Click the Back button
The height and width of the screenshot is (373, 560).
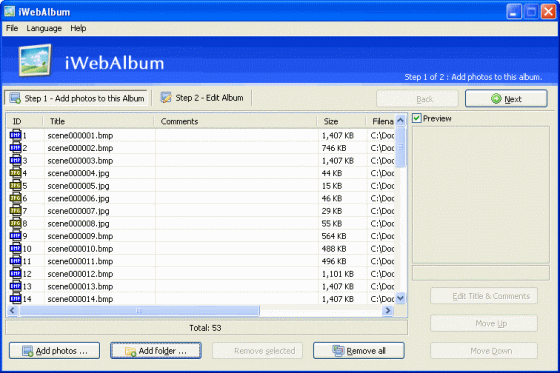[417, 99]
